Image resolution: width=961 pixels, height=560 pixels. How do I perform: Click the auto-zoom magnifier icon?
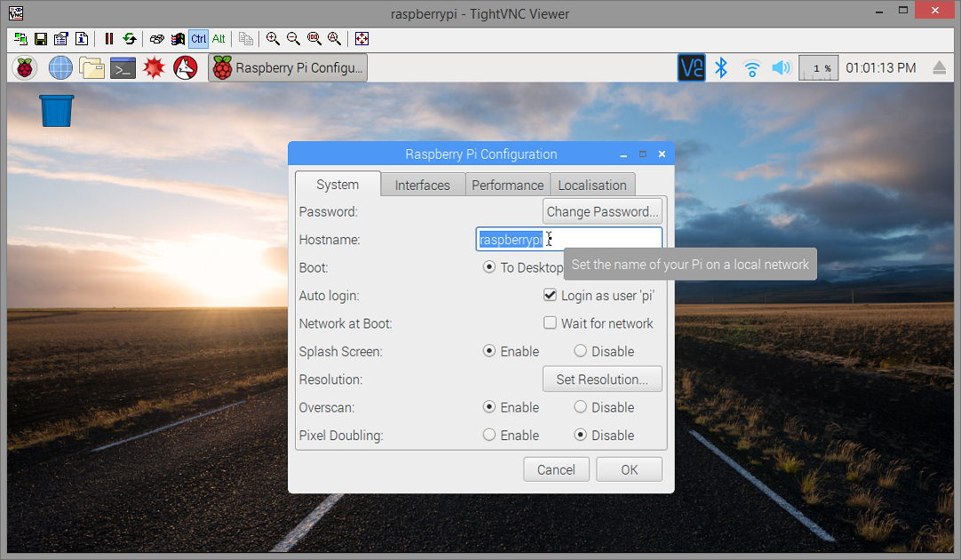pos(335,39)
